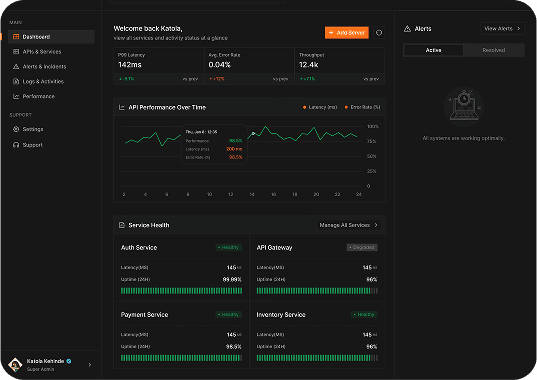Click the chevron on View Alerts
The image size is (537, 380).
[x=519, y=29]
